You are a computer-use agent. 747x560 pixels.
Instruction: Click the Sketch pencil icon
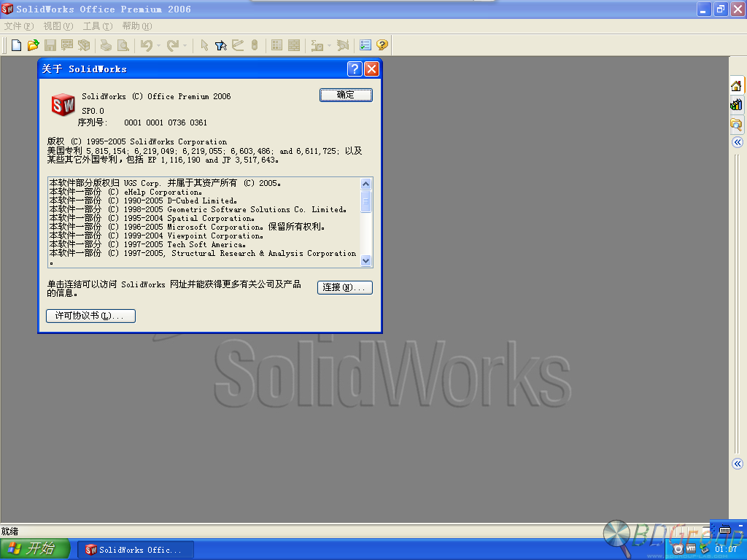[x=238, y=45]
